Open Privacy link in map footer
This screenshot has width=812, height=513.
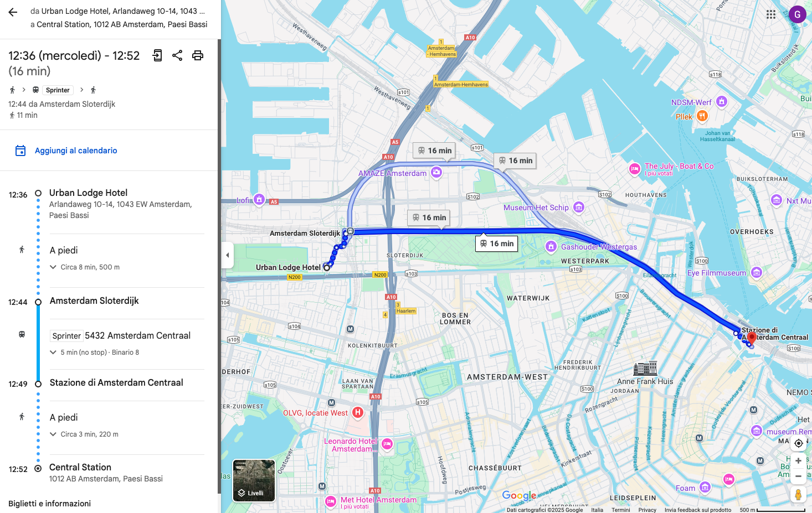[x=647, y=510]
